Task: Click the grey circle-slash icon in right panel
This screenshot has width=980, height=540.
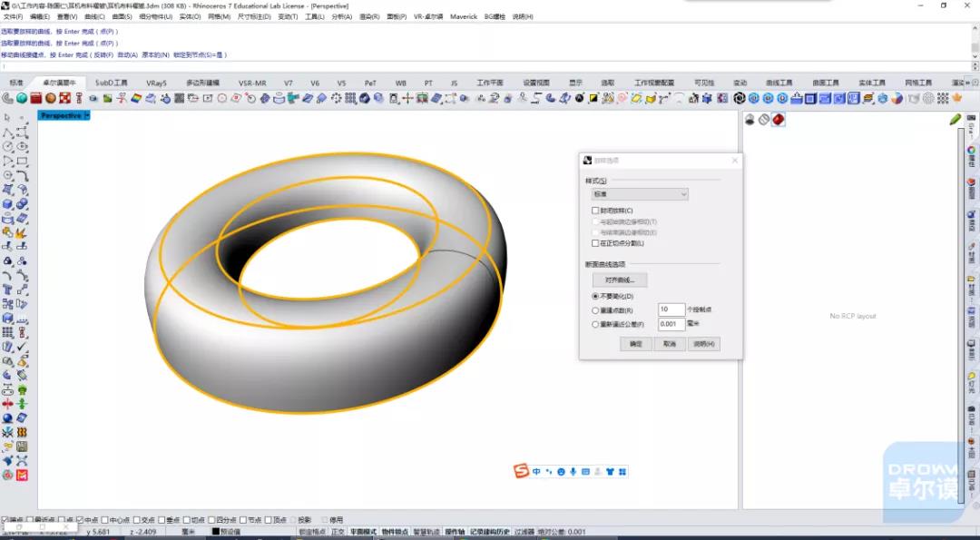Action: tap(764, 120)
